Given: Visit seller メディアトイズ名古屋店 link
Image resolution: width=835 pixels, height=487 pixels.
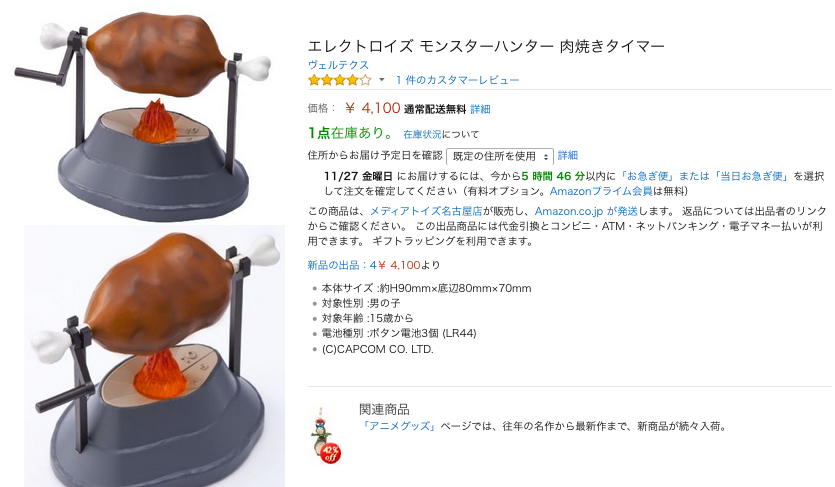Looking at the screenshot, I should point(426,211).
